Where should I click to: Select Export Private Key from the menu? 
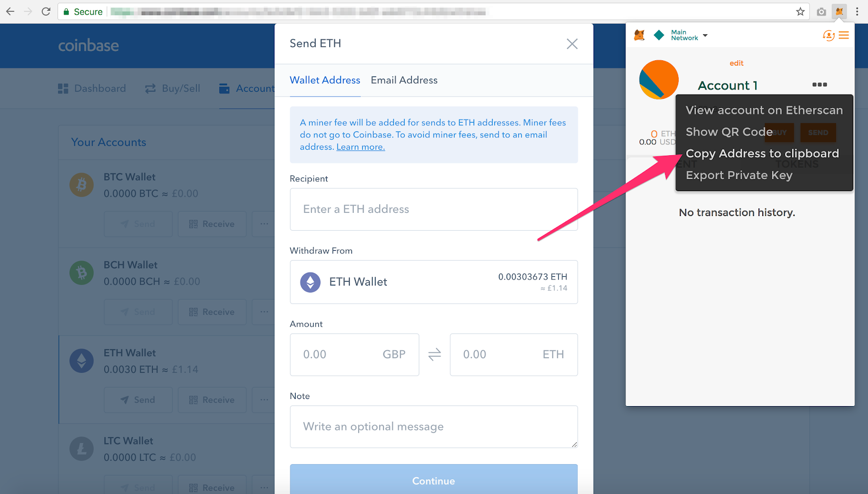point(739,175)
